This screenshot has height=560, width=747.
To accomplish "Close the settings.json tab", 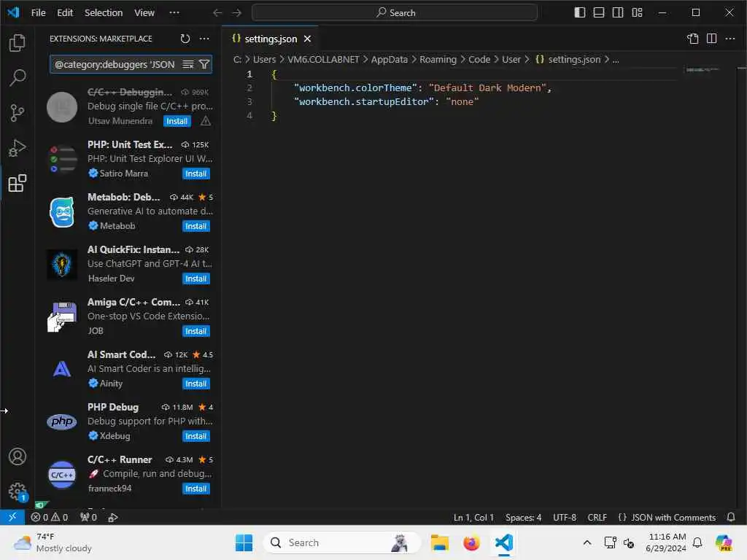I will click(308, 39).
